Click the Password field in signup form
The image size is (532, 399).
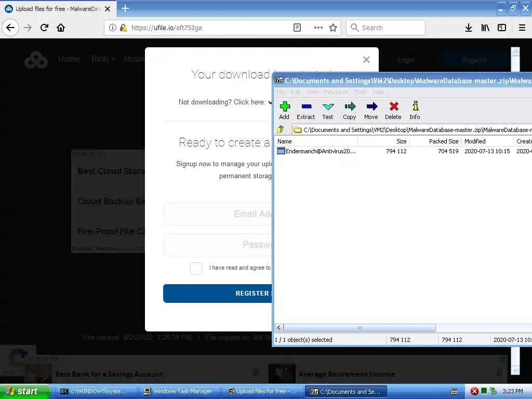[x=218, y=244]
